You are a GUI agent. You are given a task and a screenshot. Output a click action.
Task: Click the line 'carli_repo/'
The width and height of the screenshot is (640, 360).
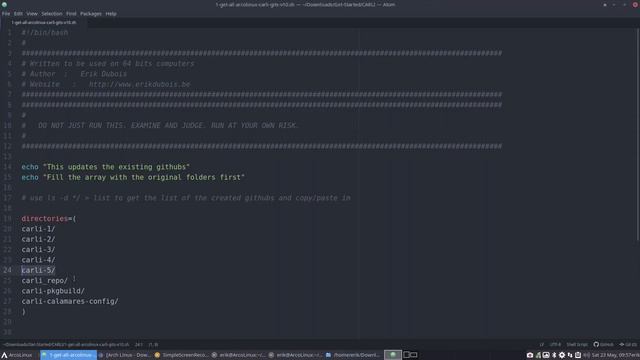click(x=44, y=281)
